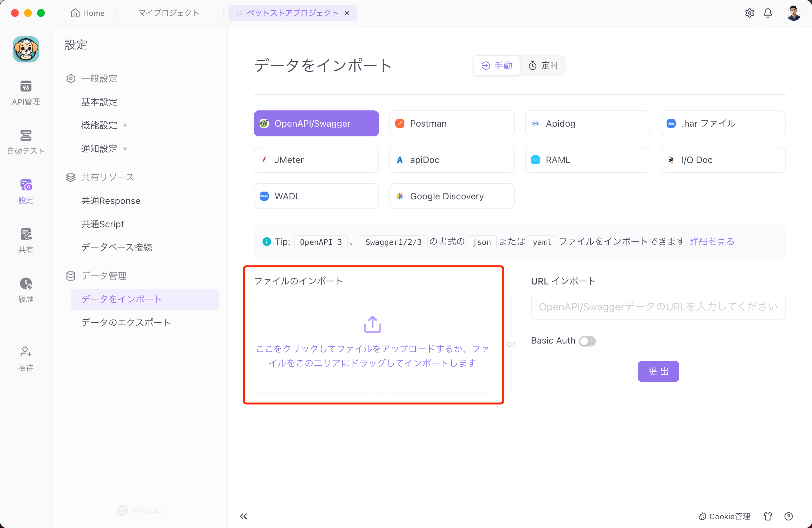Select the RAML import format
812x528 pixels.
pos(588,160)
